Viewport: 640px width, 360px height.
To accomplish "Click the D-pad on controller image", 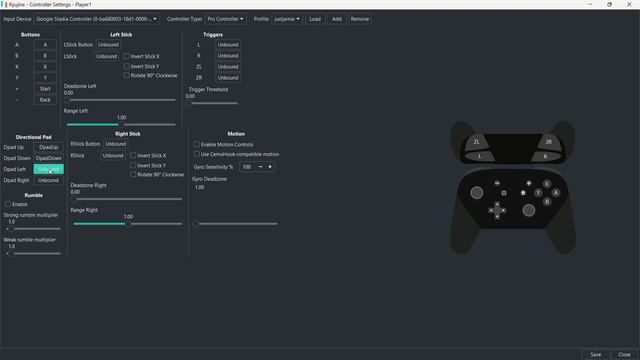I will 497,211.
